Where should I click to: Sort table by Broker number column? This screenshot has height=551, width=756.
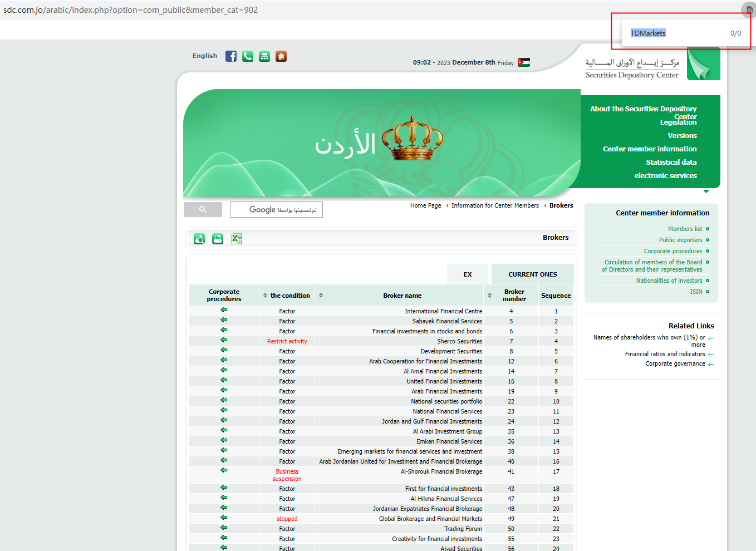489,296
